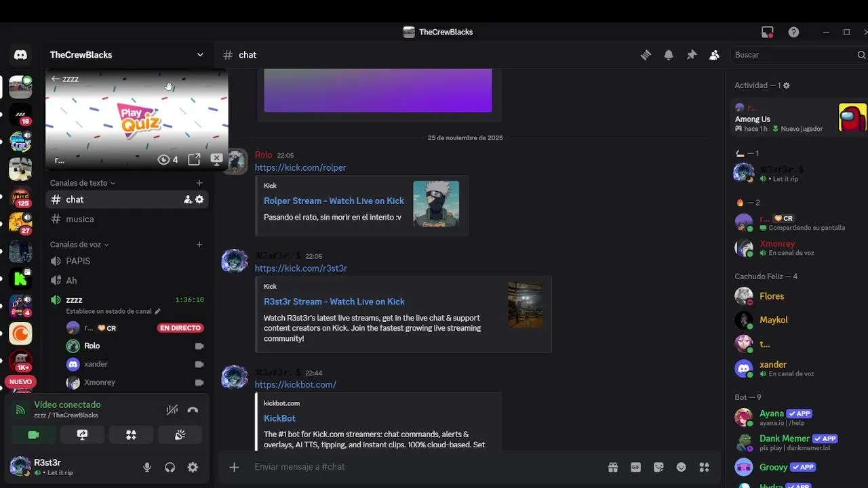Open Actividad settings gear
This screenshot has height=488, width=868.
(x=787, y=85)
